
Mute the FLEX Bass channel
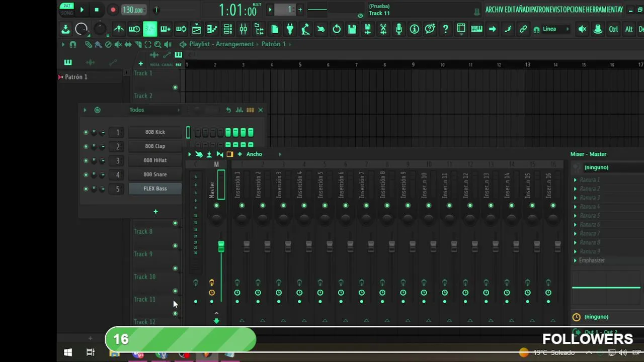86,189
